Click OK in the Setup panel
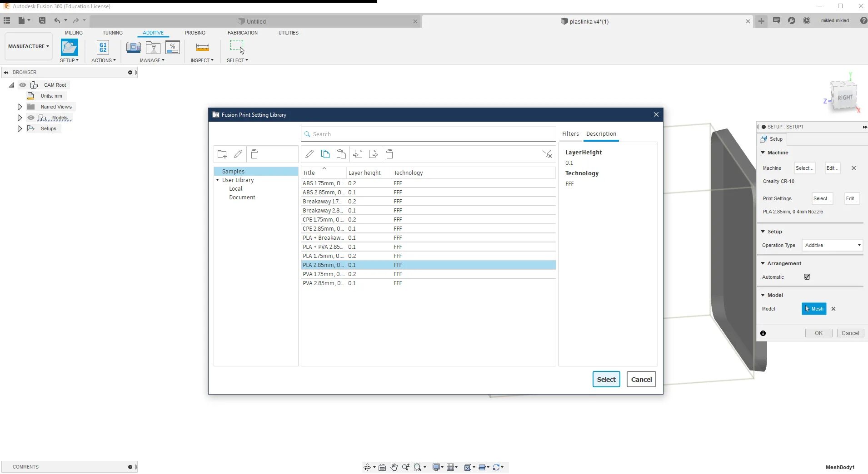Screen dimensions: 868x474 (x=818, y=333)
